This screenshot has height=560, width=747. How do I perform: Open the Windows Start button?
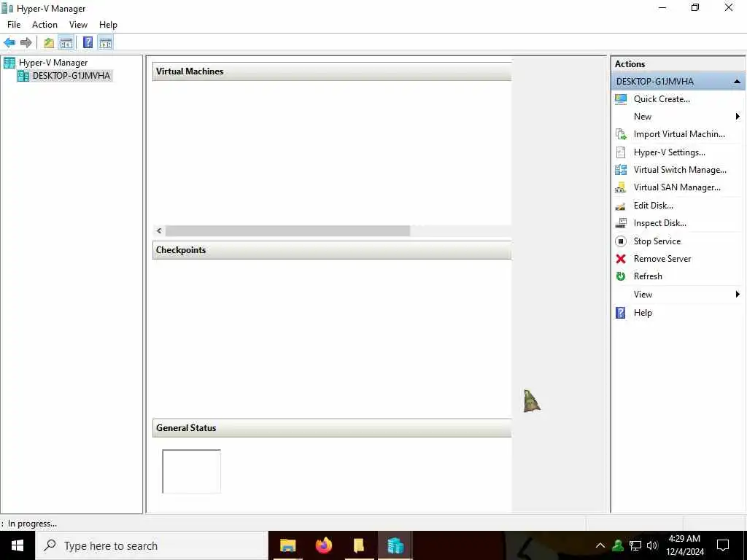point(18,545)
